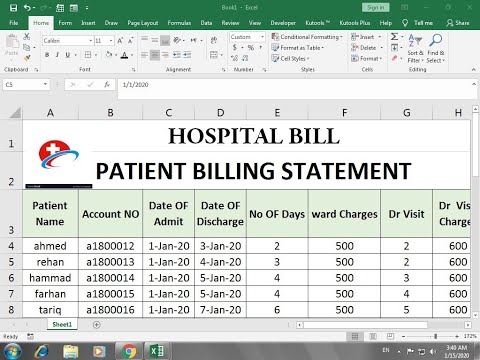This screenshot has height=360, width=480.
Task: Open the Cell Styles dropdown
Action: 290,58
